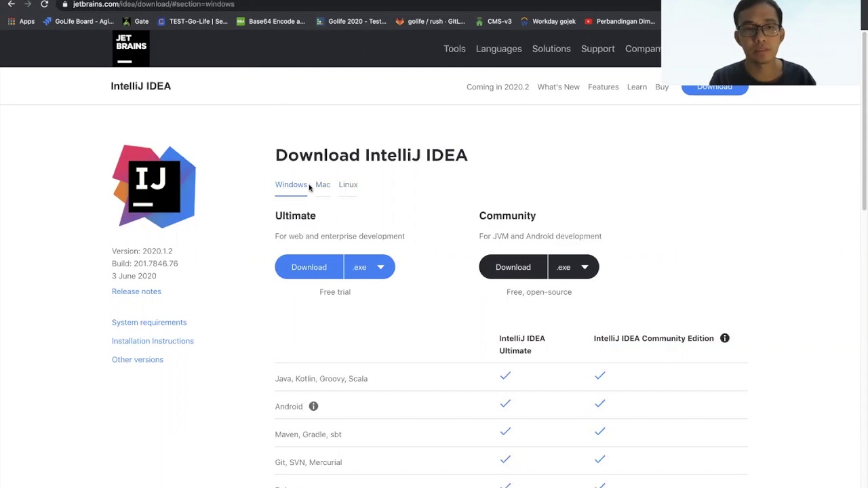868x488 pixels.
Task: Select the Windows tab
Action: (x=291, y=184)
